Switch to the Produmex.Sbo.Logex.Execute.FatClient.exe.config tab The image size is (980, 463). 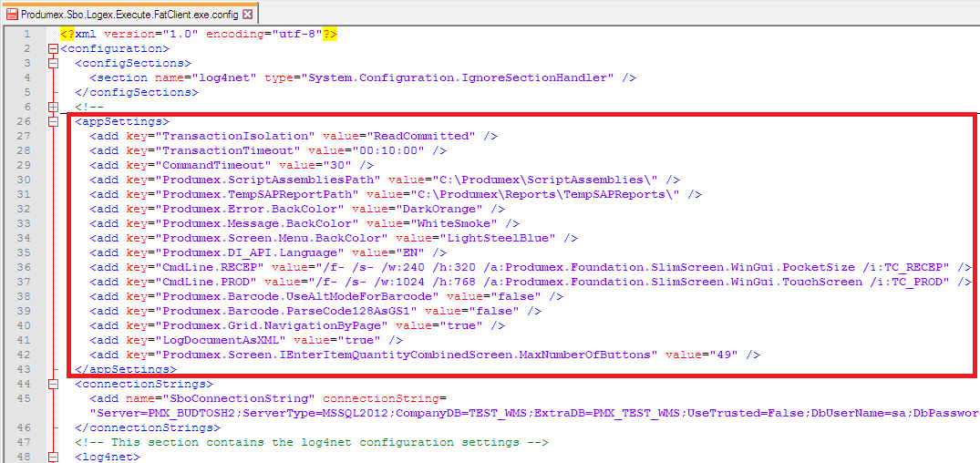pos(129,14)
